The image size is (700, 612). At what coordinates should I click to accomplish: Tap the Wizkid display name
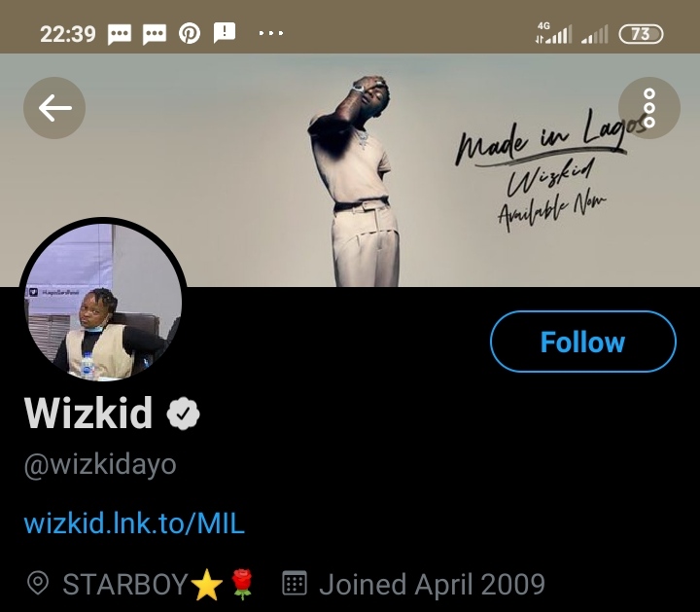(x=88, y=414)
